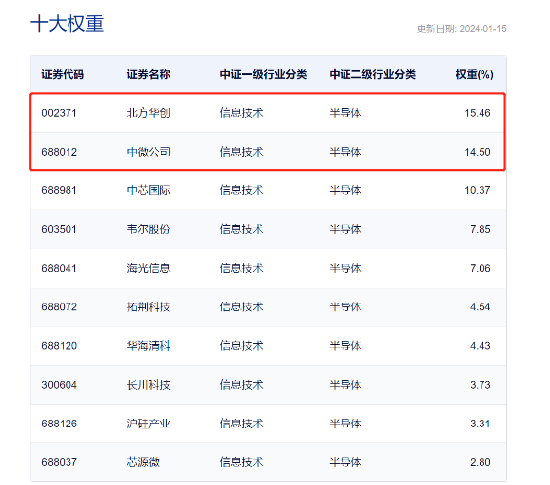Select stock code 688126
The width and height of the screenshot is (550, 485).
(x=59, y=423)
